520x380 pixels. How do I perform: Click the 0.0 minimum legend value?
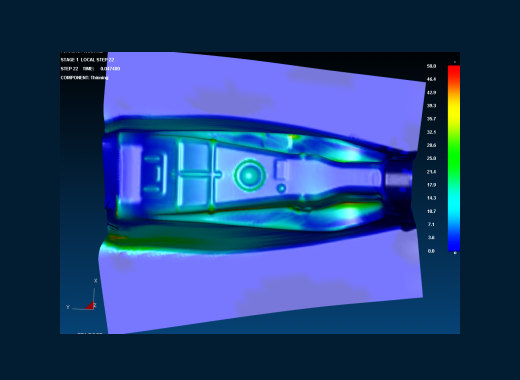431,251
